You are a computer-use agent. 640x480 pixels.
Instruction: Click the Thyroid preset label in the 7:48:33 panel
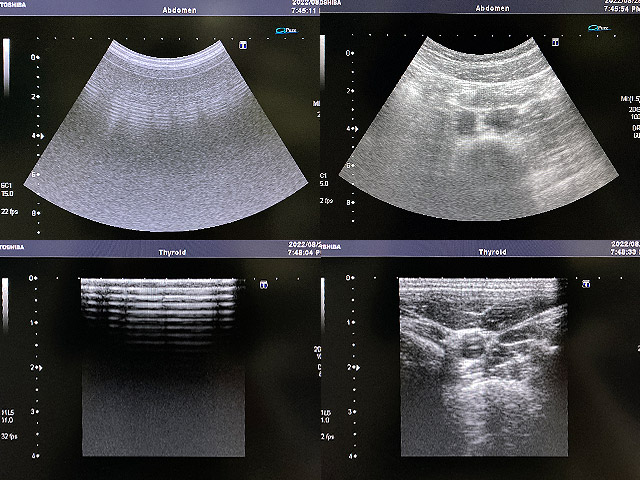click(x=493, y=252)
